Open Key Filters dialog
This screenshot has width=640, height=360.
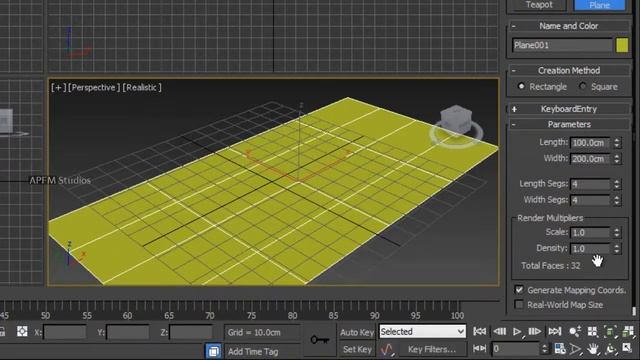[431, 349]
